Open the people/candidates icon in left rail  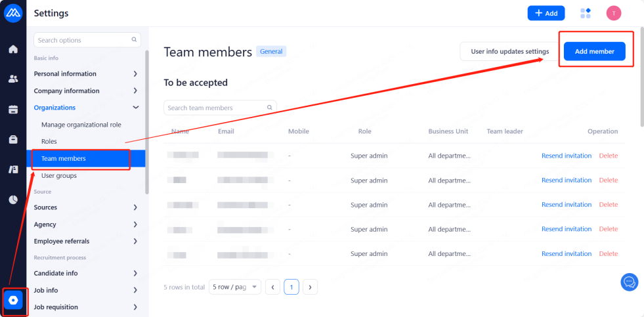pyautogui.click(x=13, y=79)
